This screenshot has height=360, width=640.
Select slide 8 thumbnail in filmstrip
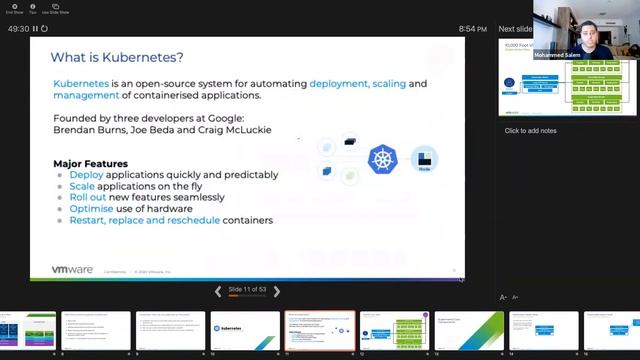[96, 331]
